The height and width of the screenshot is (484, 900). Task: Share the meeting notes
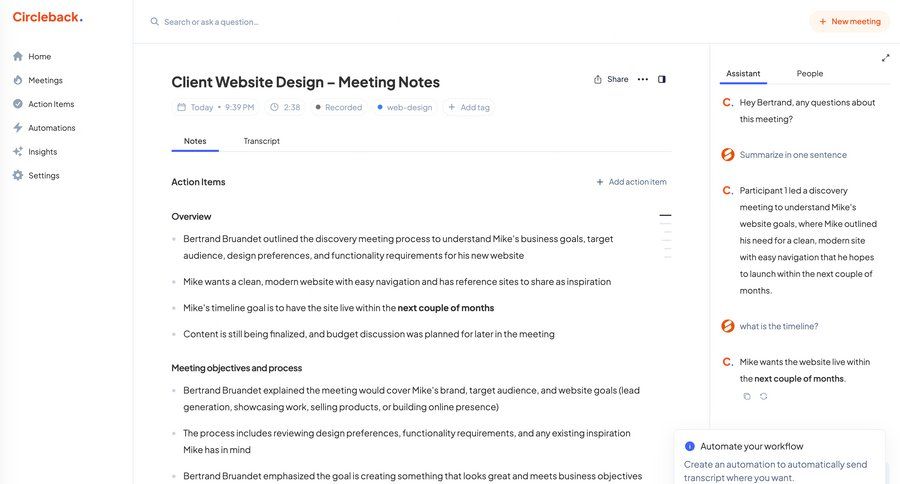pyautogui.click(x=611, y=79)
